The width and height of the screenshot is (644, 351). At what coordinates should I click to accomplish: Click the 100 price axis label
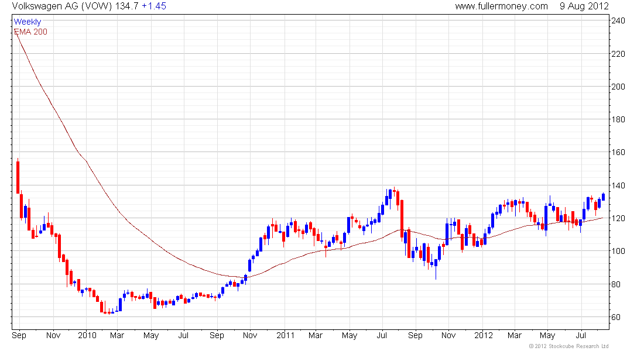[618, 251]
